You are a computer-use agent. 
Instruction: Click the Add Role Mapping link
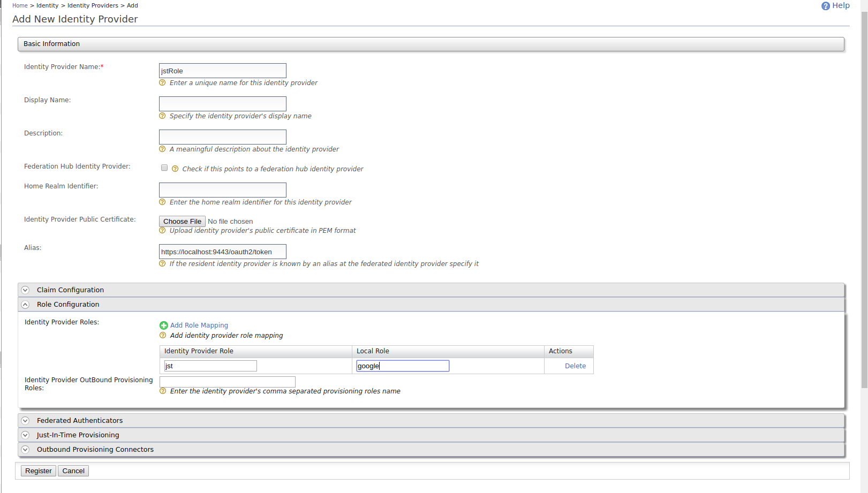pyautogui.click(x=199, y=325)
